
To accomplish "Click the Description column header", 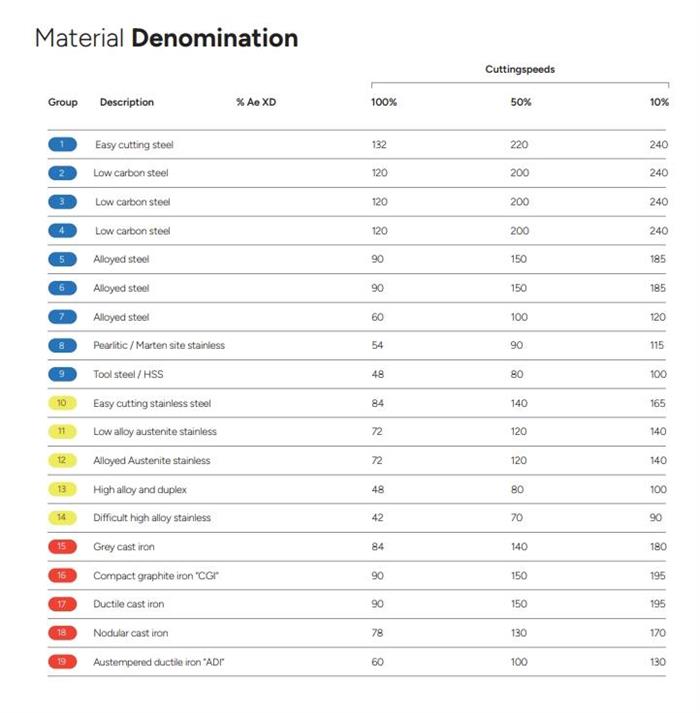I will 127,102.
